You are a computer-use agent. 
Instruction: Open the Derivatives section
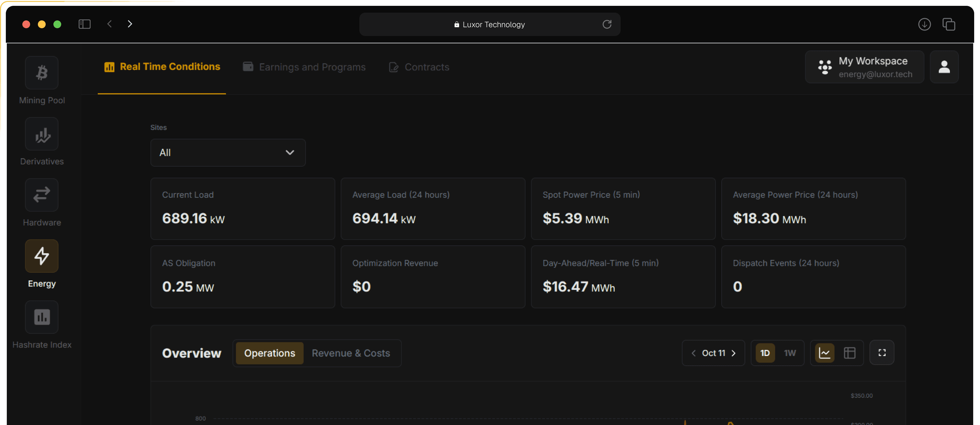click(x=41, y=134)
